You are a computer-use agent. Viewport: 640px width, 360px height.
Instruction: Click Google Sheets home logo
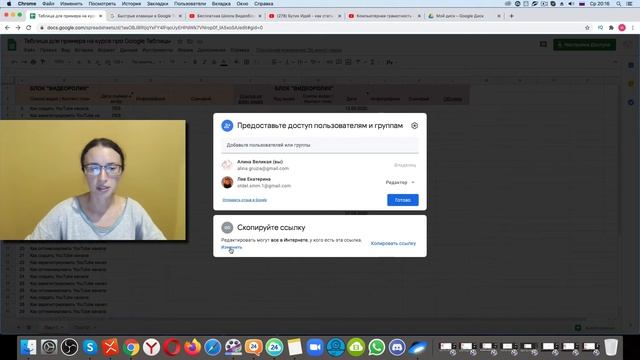[x=12, y=44]
